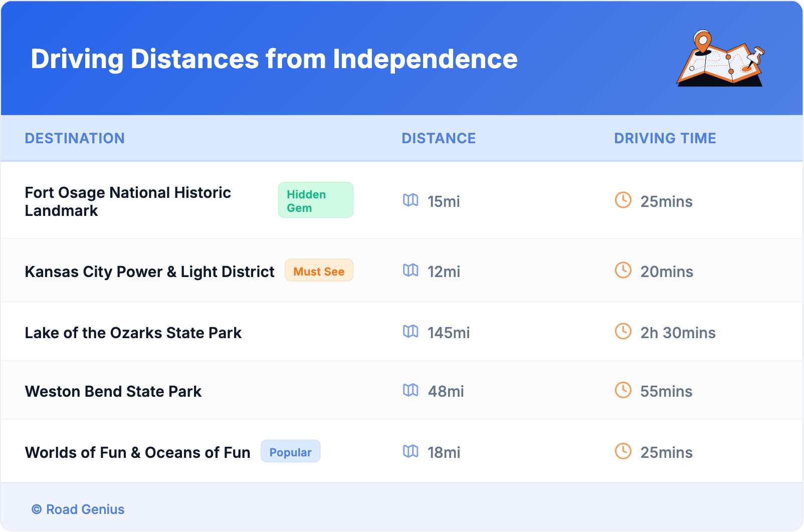The width and height of the screenshot is (804, 532).
Task: Open the Road Genius footer link
Action: [85, 509]
